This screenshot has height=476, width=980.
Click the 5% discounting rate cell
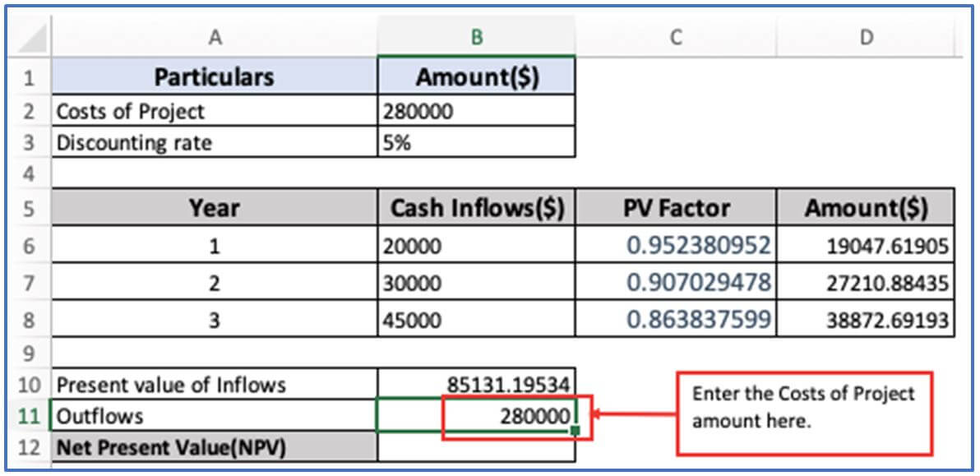coord(477,142)
